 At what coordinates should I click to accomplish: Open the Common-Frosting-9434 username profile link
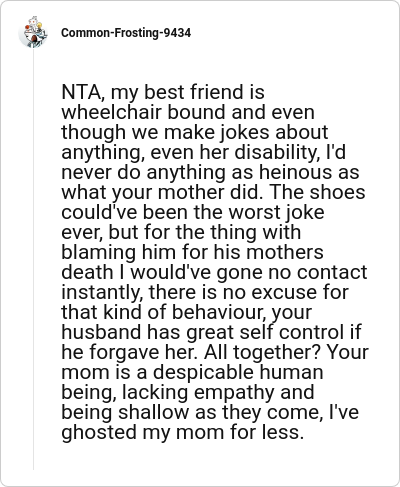(x=126, y=33)
